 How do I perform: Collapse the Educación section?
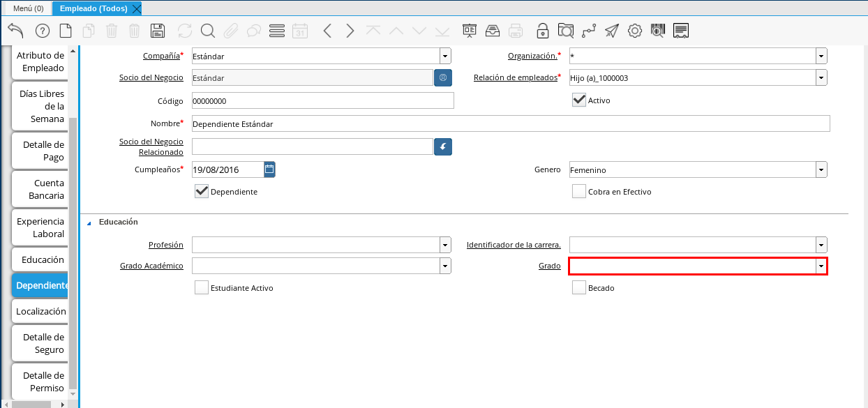click(x=89, y=222)
